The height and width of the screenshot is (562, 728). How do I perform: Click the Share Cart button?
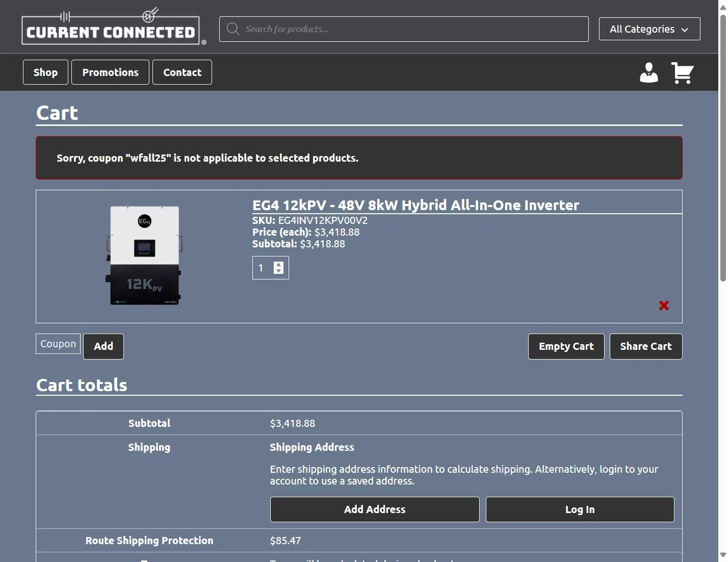pos(646,346)
